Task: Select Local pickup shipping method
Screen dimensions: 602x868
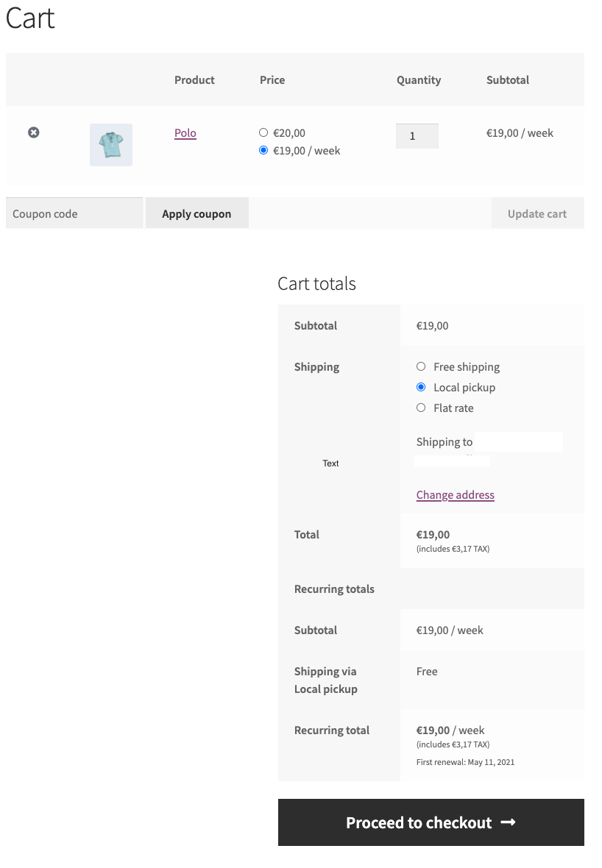Action: click(x=420, y=387)
